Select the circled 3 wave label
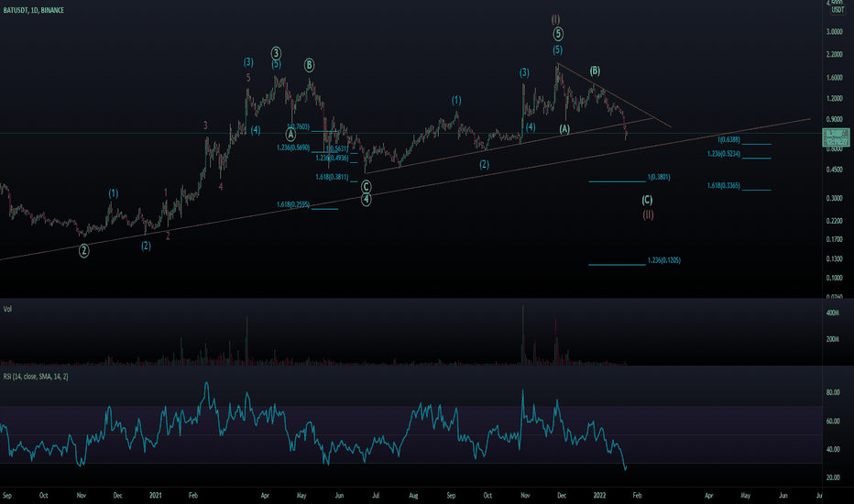This screenshot has width=854, height=504. tap(276, 53)
